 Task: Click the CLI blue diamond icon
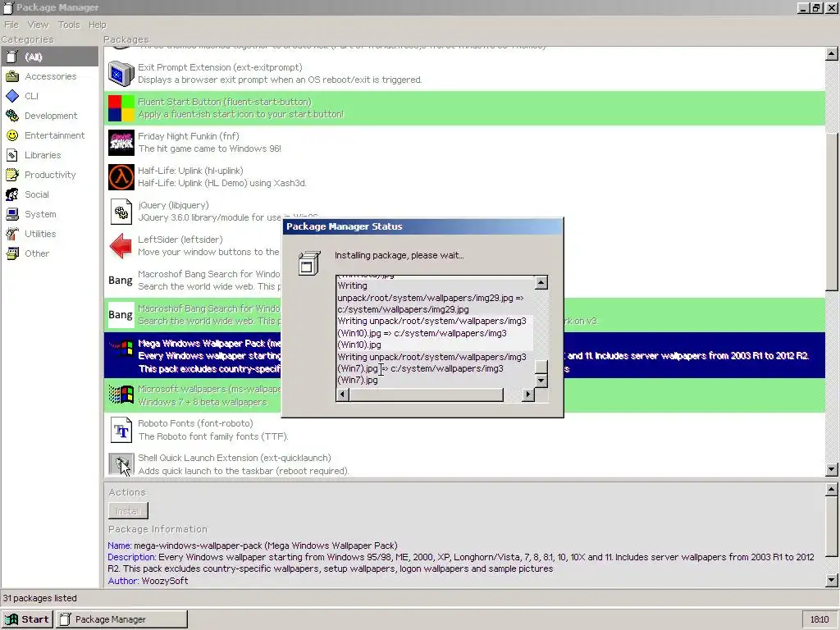[12, 96]
